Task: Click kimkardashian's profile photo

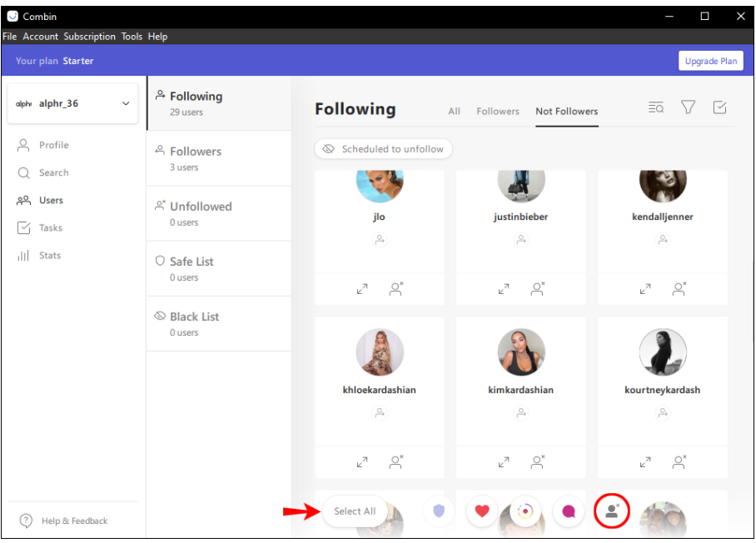Action: tap(521, 352)
